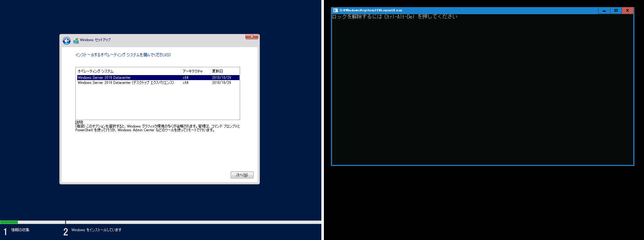Select Windows Server 2019 Datacenter core row

(x=158, y=78)
